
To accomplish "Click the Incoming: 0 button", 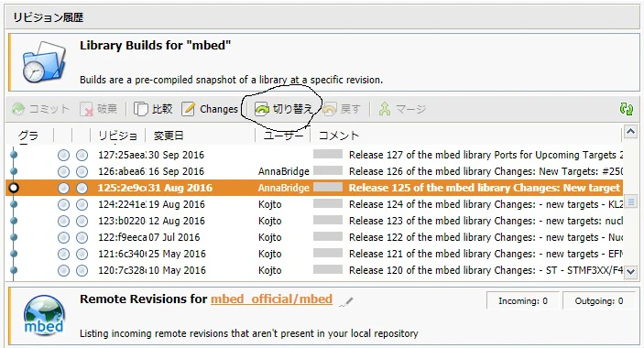I will coord(523,300).
